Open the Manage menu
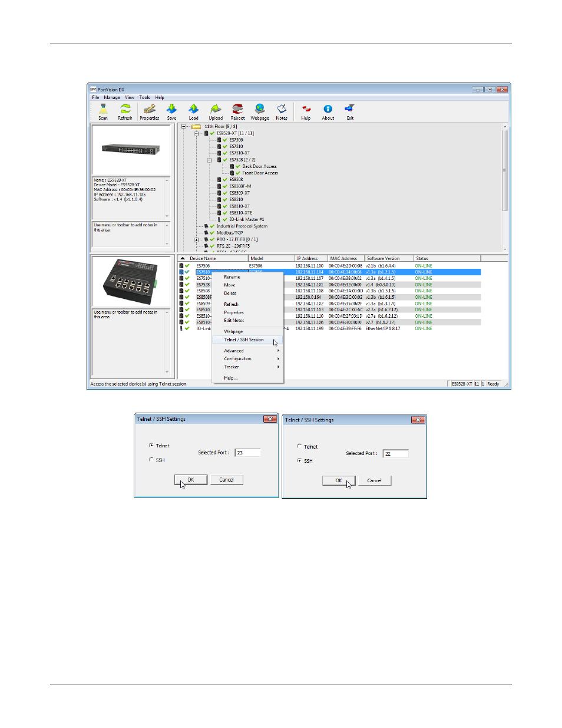Screen dimensions: 562x728 point(112,98)
